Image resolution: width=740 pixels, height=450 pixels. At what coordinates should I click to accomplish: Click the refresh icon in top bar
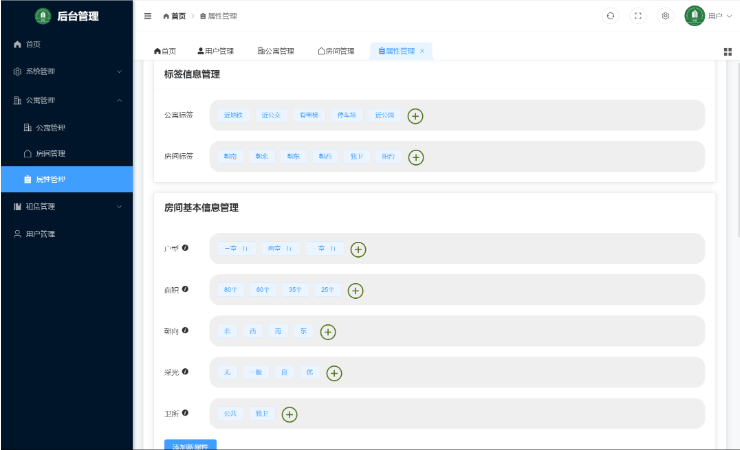coord(610,16)
